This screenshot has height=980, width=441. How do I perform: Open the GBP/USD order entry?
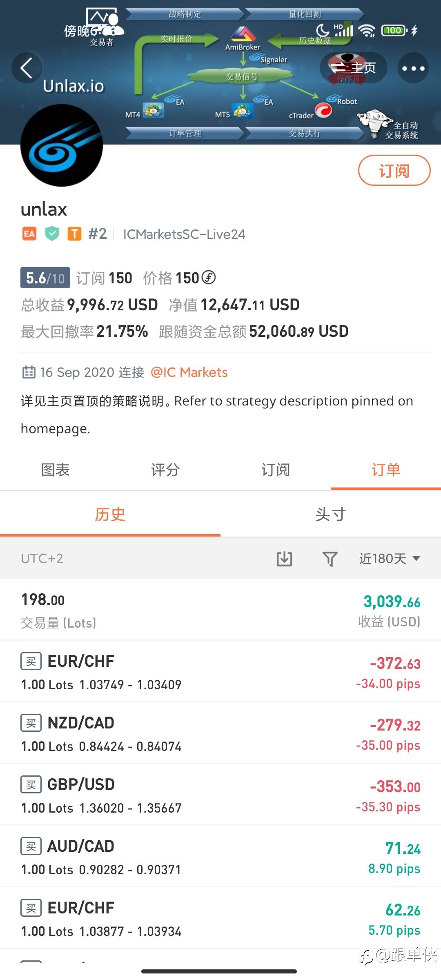click(x=220, y=795)
